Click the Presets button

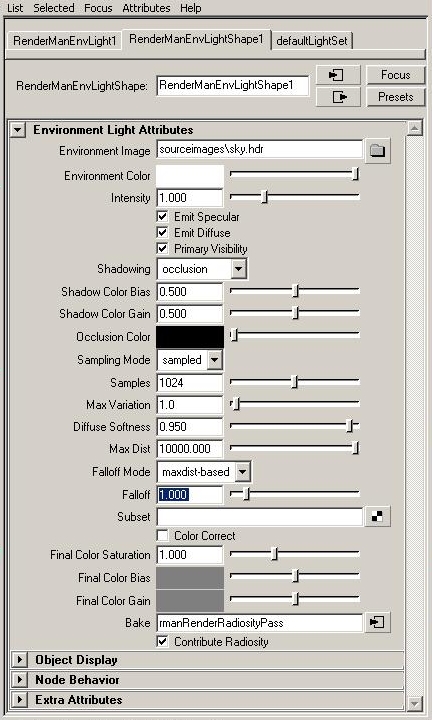coord(396,97)
